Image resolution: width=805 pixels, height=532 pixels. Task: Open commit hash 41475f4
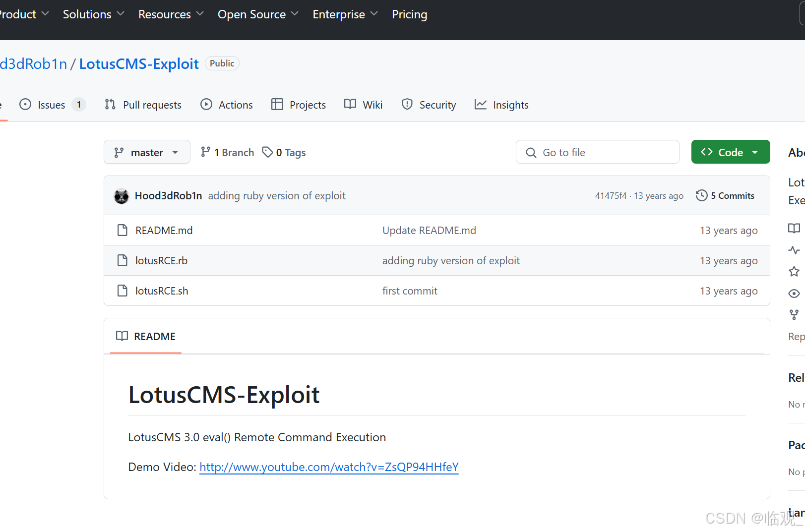point(611,195)
